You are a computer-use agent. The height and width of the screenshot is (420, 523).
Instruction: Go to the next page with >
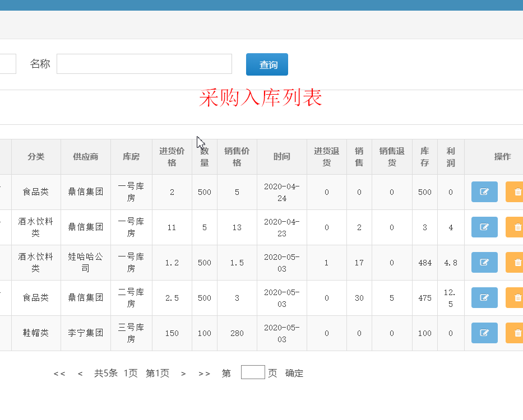coord(183,374)
